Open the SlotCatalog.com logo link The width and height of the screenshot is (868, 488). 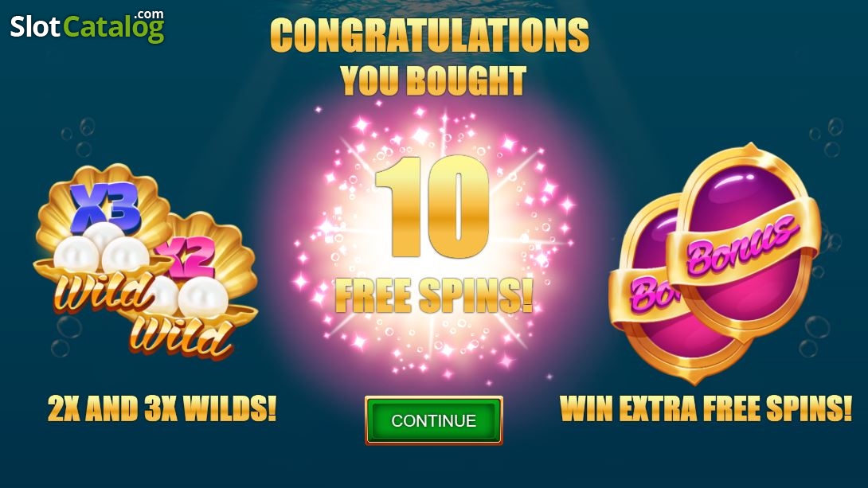point(87,25)
